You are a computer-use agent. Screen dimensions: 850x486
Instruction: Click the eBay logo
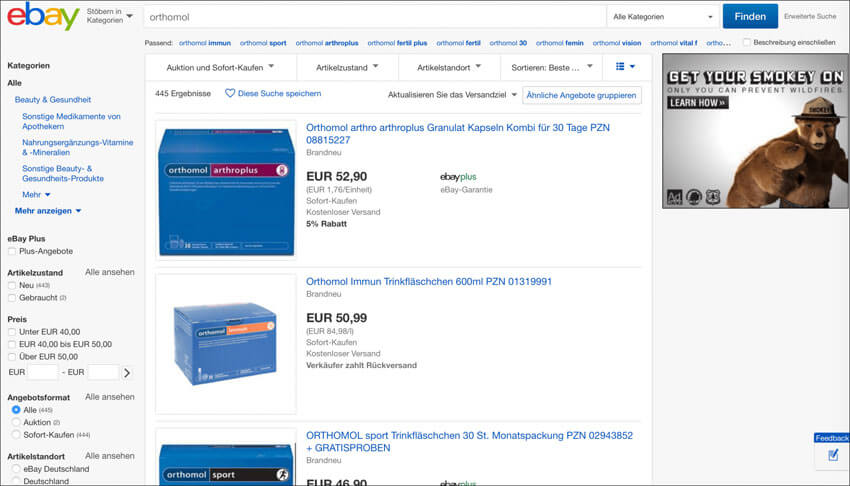point(43,16)
